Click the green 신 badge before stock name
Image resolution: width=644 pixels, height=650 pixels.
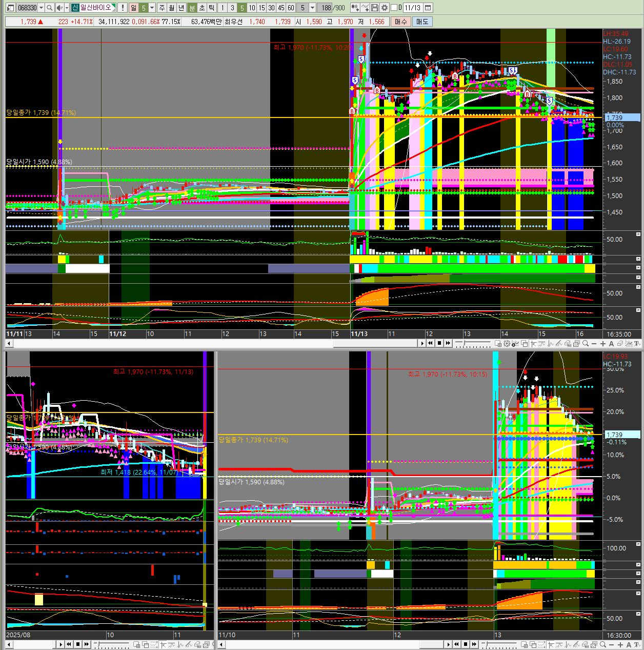pos(75,8)
